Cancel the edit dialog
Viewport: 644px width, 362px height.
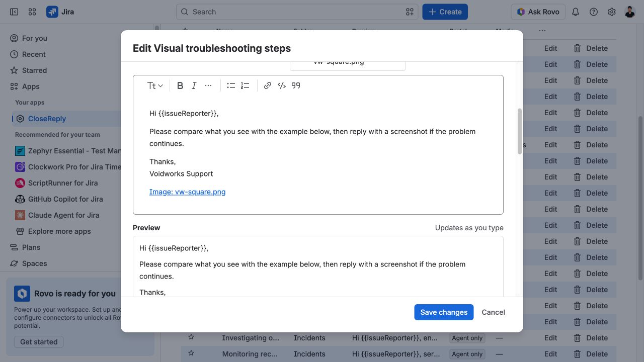(493, 312)
